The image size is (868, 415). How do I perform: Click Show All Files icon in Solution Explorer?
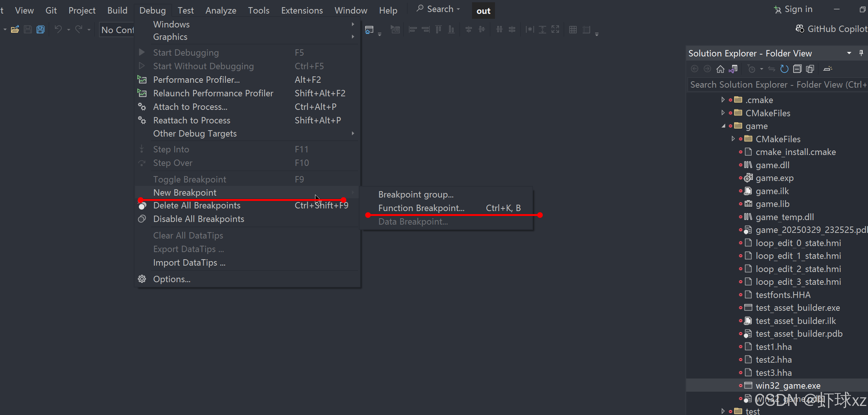point(810,69)
